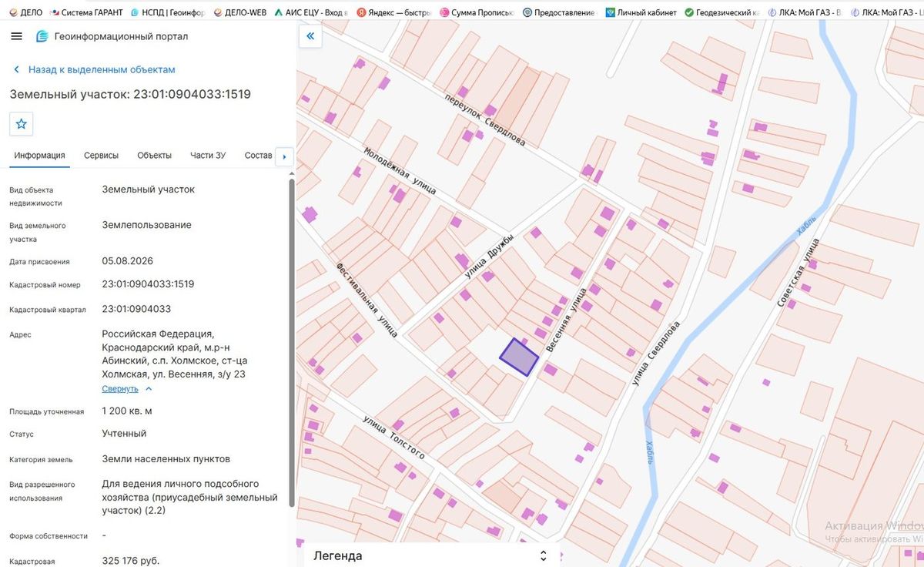This screenshot has height=567, width=924.
Task: Click the улица Толстого map label
Action: click(x=394, y=436)
